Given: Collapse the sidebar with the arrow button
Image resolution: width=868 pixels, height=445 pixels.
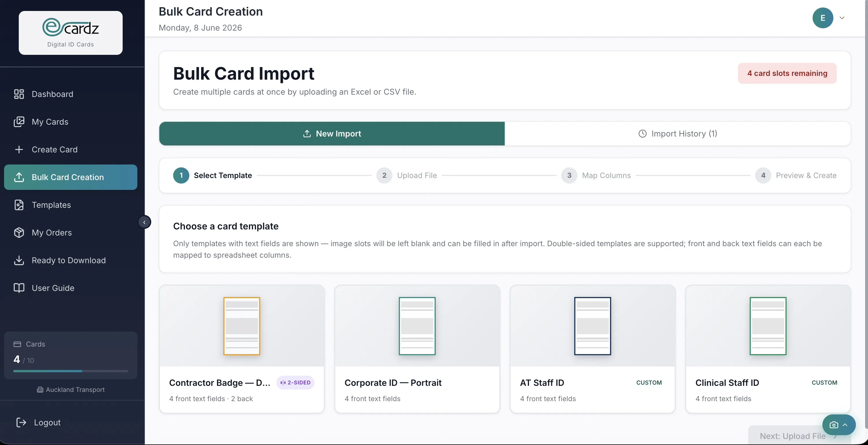Looking at the screenshot, I should tap(145, 222).
